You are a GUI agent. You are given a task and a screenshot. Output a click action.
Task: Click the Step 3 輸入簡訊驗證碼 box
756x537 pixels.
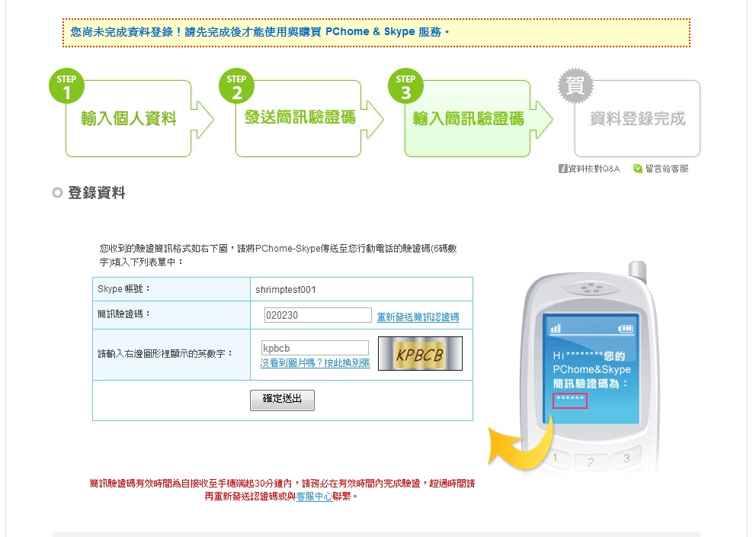tap(467, 119)
